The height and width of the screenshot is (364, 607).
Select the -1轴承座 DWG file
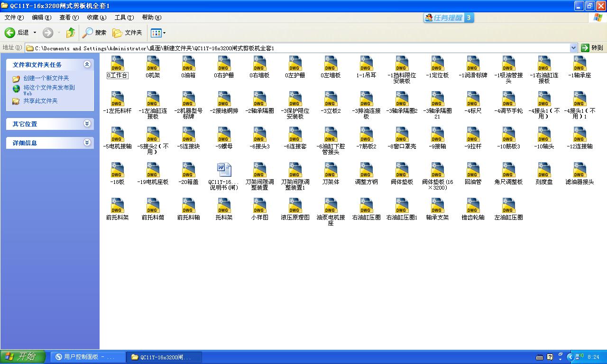579,67
